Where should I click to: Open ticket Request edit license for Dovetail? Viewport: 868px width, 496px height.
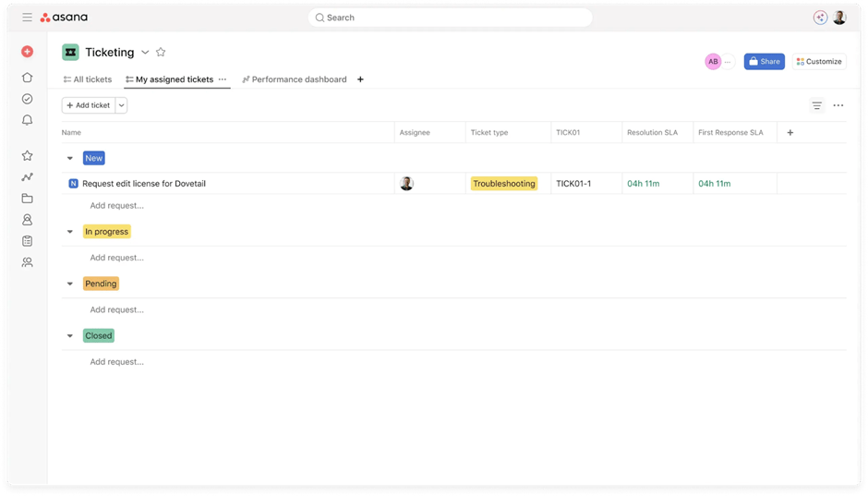pyautogui.click(x=144, y=183)
